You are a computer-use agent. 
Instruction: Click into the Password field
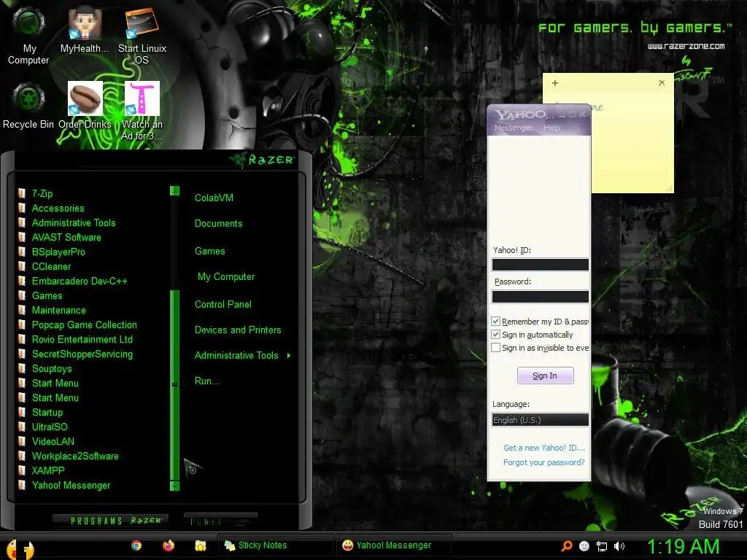tap(541, 297)
